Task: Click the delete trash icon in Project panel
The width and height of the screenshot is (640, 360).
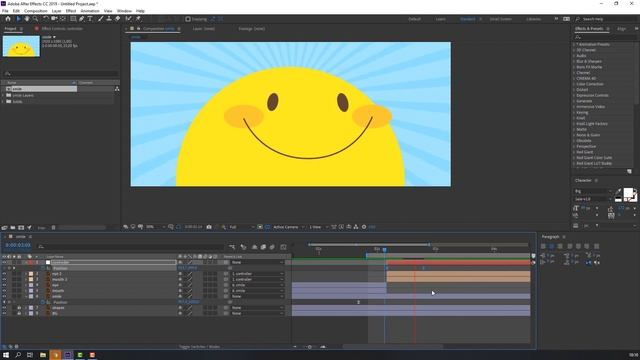Action: (x=53, y=227)
